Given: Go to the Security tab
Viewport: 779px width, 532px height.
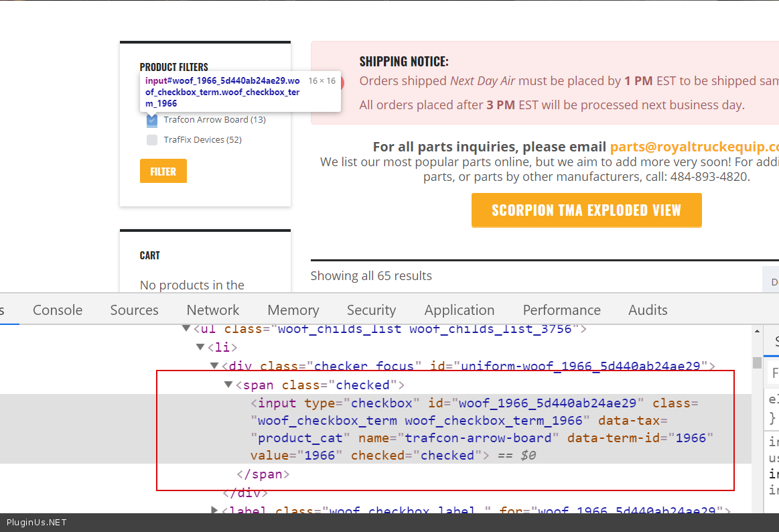Looking at the screenshot, I should pyautogui.click(x=371, y=310).
